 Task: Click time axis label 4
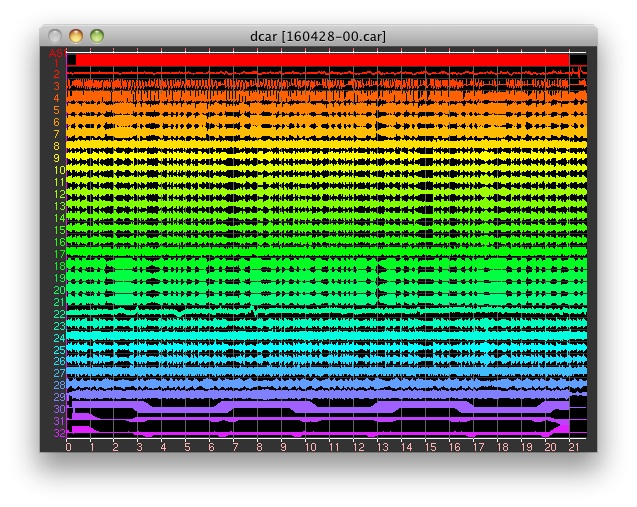click(163, 447)
